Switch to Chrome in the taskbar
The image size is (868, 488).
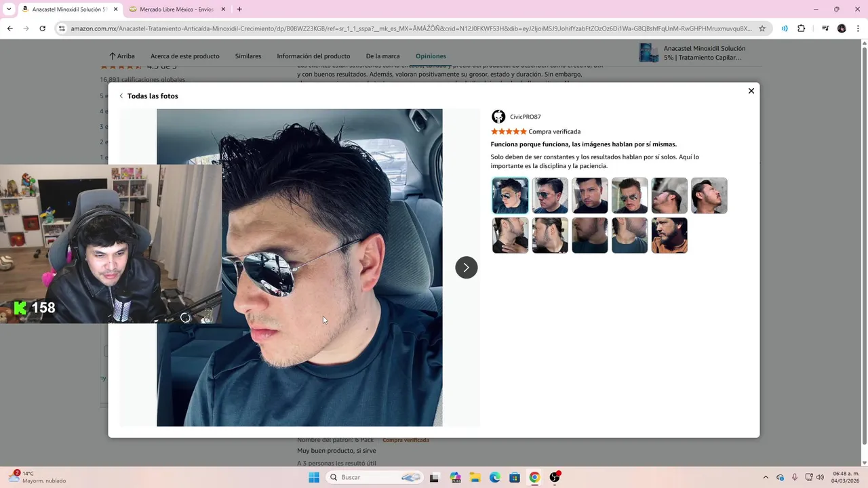[x=534, y=477]
